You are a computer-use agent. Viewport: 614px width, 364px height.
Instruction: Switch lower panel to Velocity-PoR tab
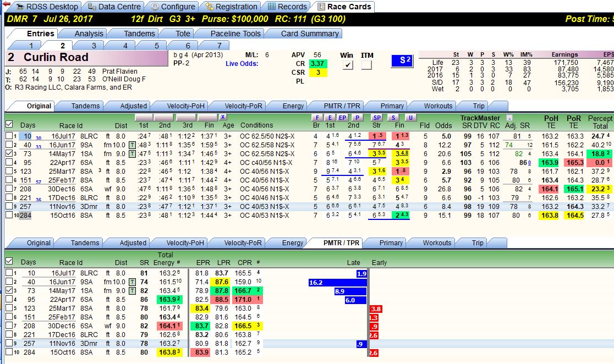click(243, 242)
